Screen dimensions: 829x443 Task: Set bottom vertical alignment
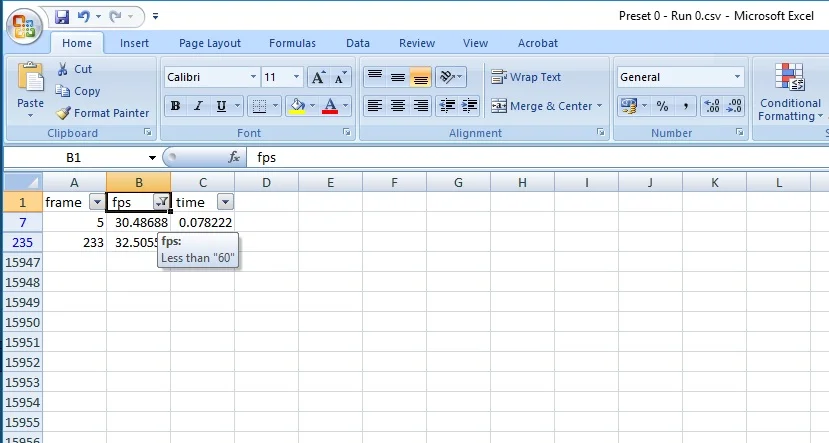point(420,77)
